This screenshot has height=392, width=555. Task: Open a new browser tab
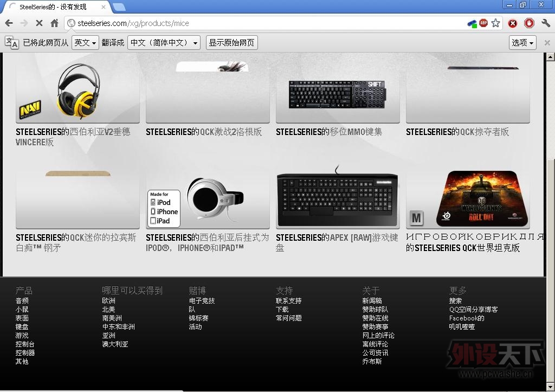click(x=119, y=7)
